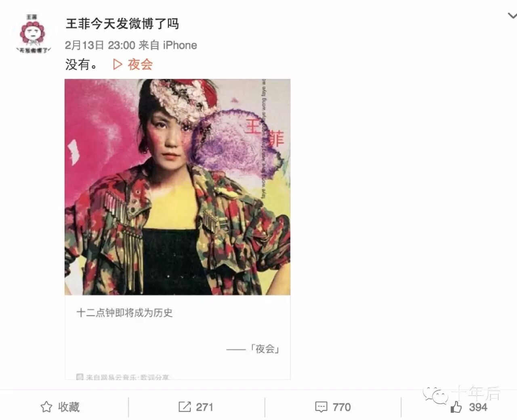This screenshot has width=517, height=420.
Task: Click the thumbs-up like icon
Action: click(x=456, y=407)
